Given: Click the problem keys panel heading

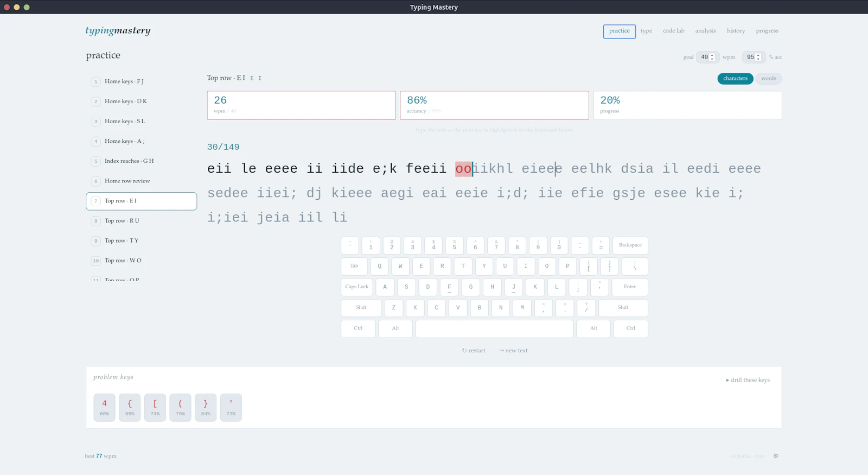Looking at the screenshot, I should (x=113, y=377).
